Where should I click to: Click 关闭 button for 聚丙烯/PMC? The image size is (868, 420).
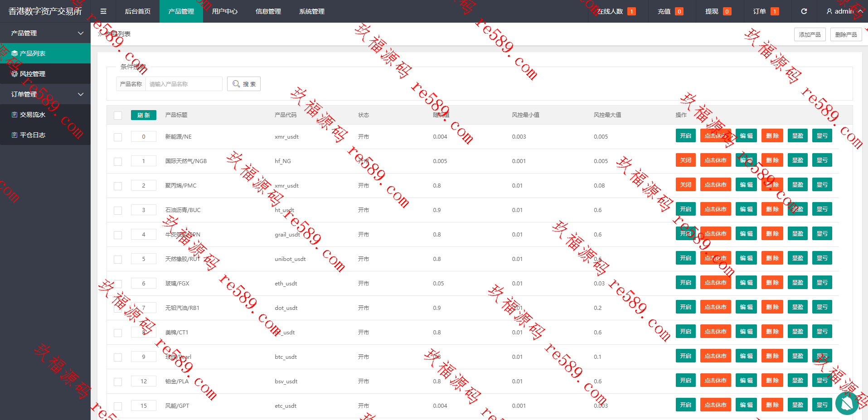point(686,185)
